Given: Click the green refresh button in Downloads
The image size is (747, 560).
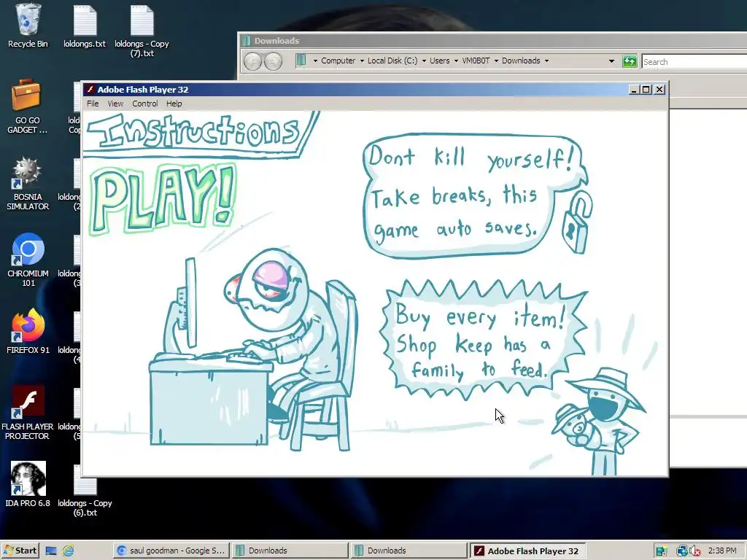Looking at the screenshot, I should [x=630, y=61].
